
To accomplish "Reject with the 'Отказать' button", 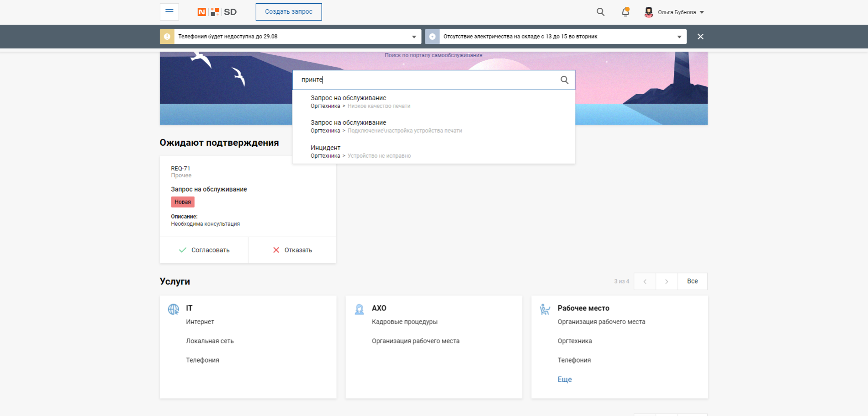I will 292,250.
